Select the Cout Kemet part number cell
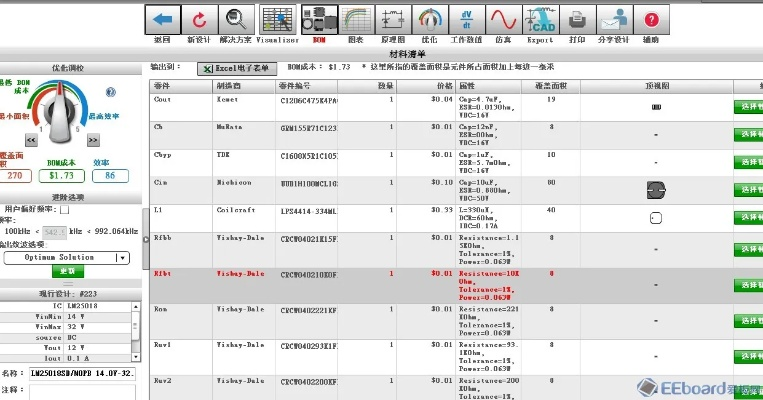This screenshot has height=400, width=763. click(306, 108)
